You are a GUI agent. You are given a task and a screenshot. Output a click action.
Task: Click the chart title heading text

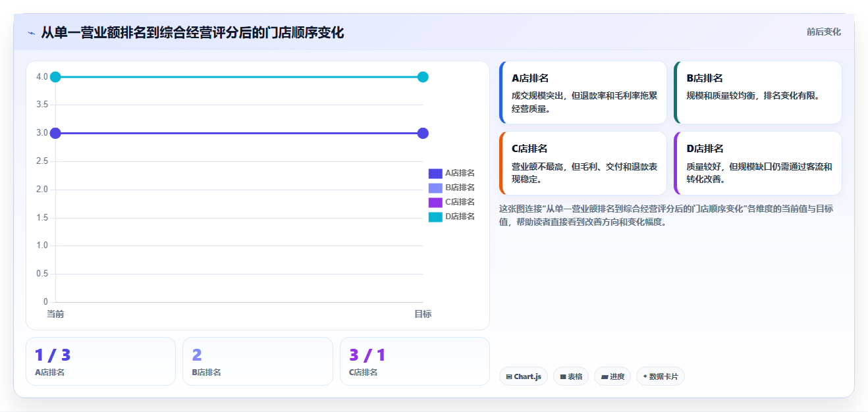tap(192, 32)
